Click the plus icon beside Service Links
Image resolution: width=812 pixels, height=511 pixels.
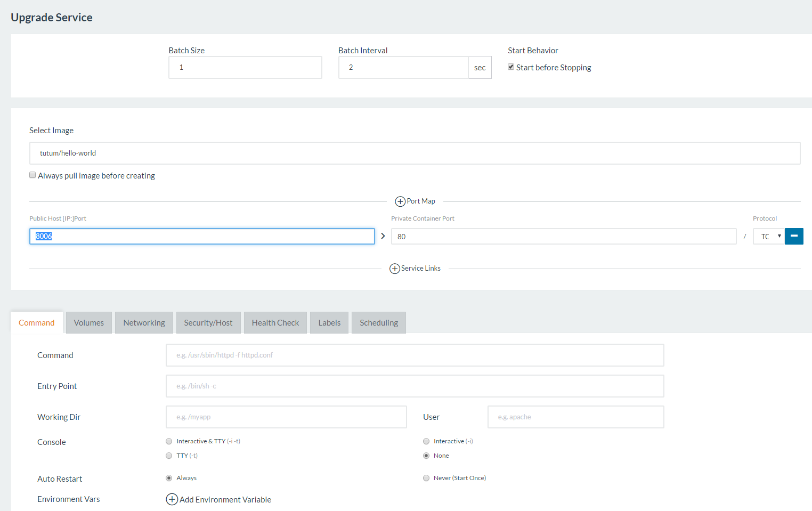395,269
